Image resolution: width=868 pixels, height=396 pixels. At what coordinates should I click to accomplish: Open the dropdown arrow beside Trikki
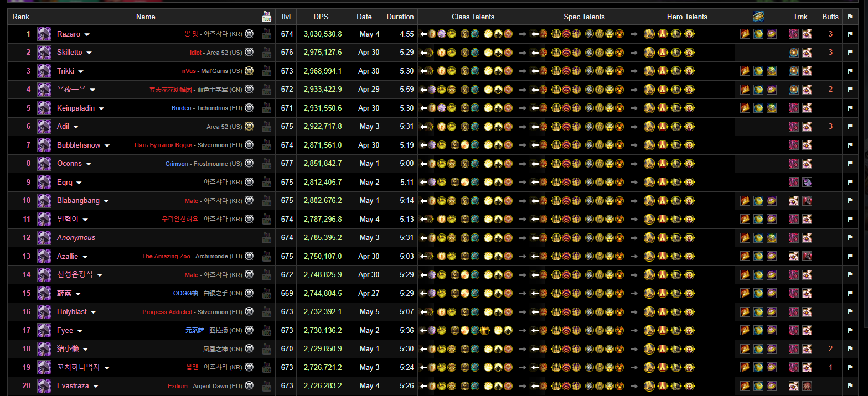click(x=81, y=71)
